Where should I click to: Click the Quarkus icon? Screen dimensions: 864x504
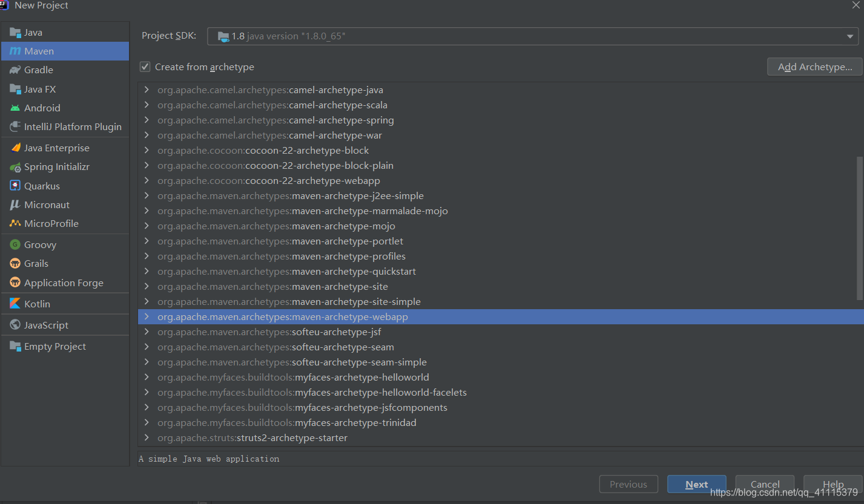pos(15,186)
